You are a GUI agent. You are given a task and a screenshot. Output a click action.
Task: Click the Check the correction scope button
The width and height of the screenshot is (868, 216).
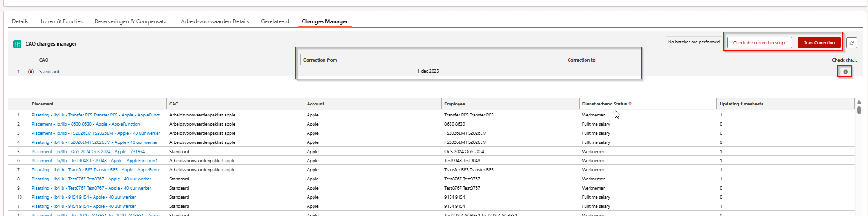point(760,43)
